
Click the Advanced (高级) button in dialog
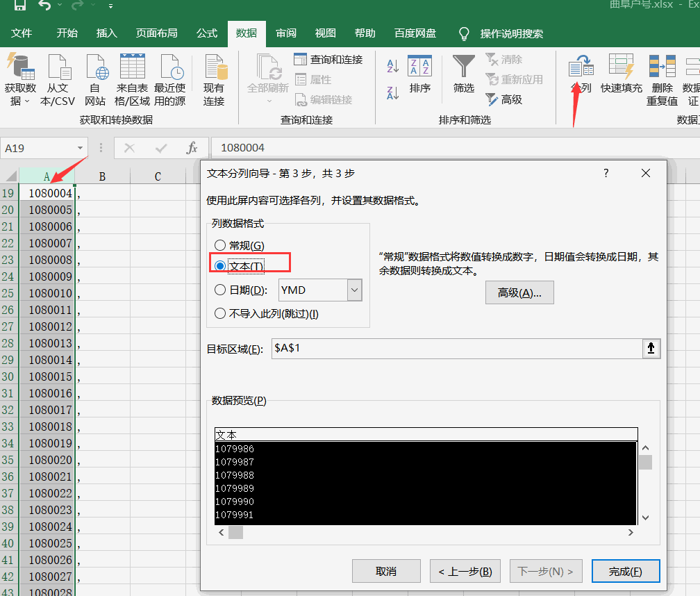click(519, 293)
